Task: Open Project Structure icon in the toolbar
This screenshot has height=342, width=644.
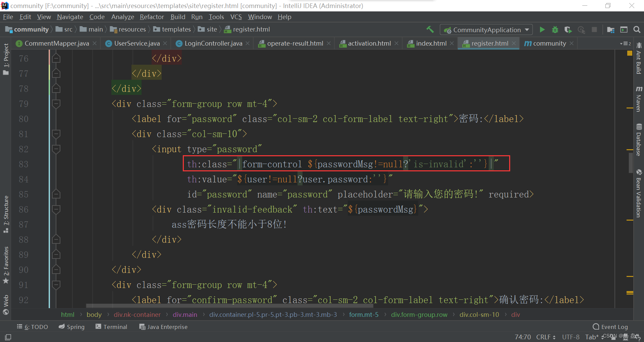Action: (611, 30)
